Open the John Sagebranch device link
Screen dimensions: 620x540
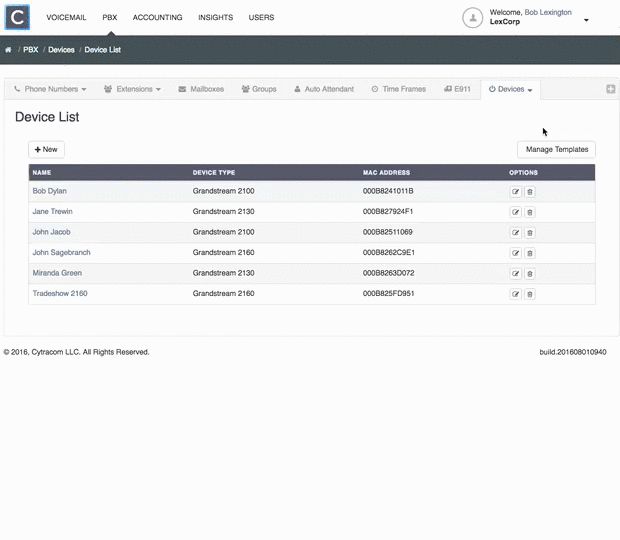(x=61, y=252)
